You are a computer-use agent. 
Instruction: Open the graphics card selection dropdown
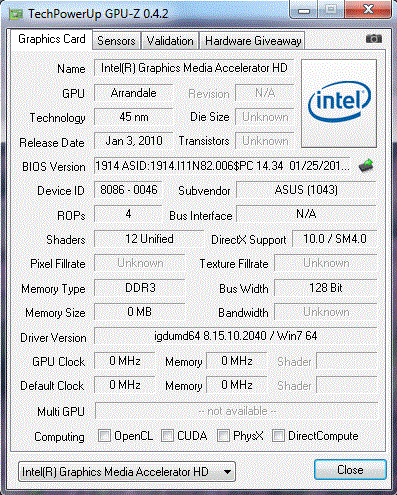click(127, 472)
